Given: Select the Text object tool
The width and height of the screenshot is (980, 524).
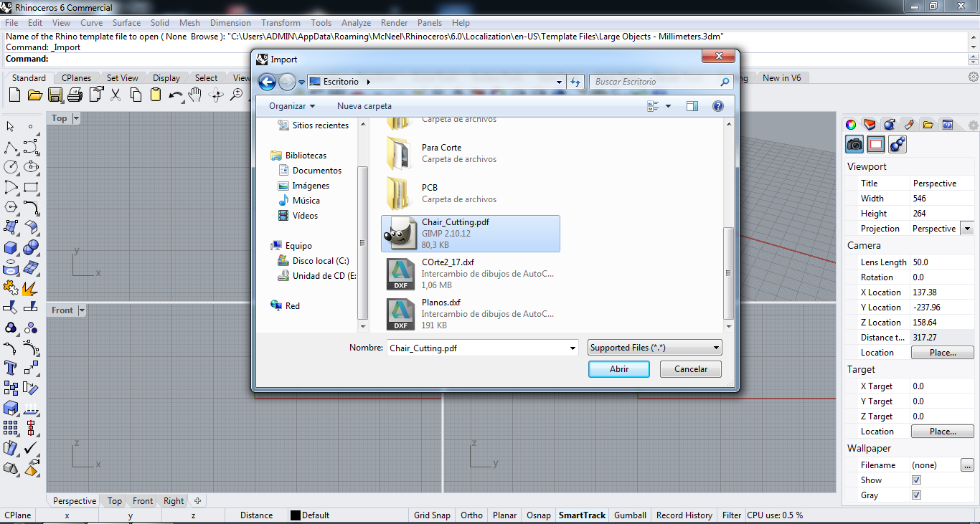Looking at the screenshot, I should [x=11, y=368].
